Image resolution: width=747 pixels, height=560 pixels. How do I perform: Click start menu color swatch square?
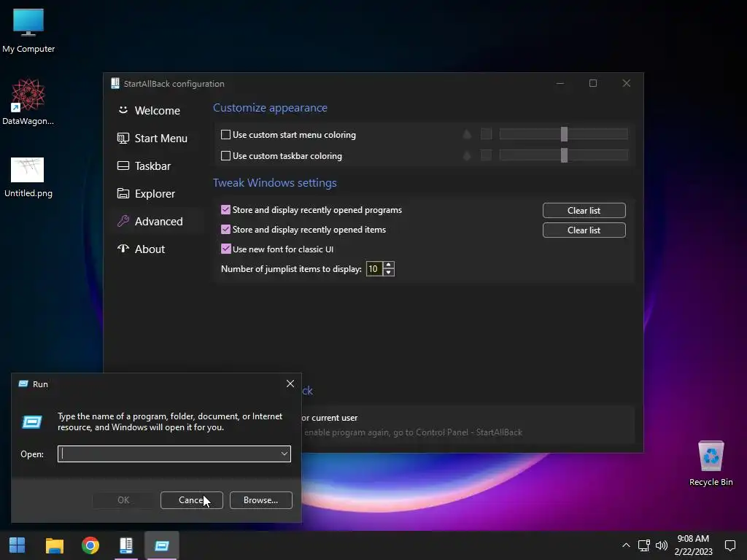(x=486, y=134)
